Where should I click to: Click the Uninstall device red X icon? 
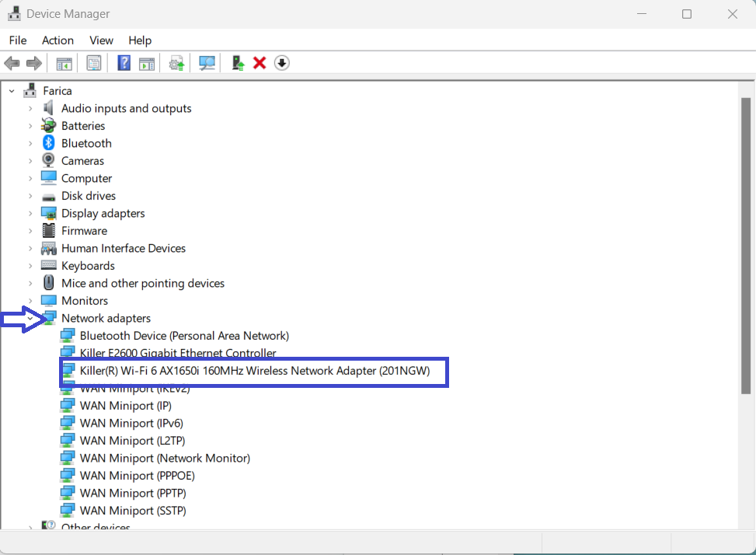click(x=259, y=63)
